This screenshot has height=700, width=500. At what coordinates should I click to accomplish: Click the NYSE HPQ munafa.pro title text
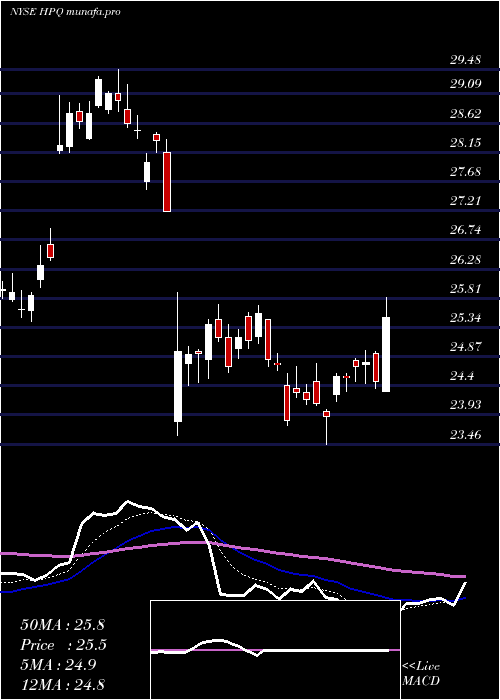[x=65, y=12]
